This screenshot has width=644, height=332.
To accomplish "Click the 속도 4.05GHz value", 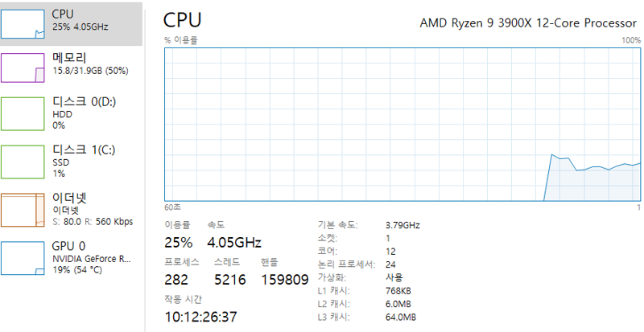I will pyautogui.click(x=234, y=243).
